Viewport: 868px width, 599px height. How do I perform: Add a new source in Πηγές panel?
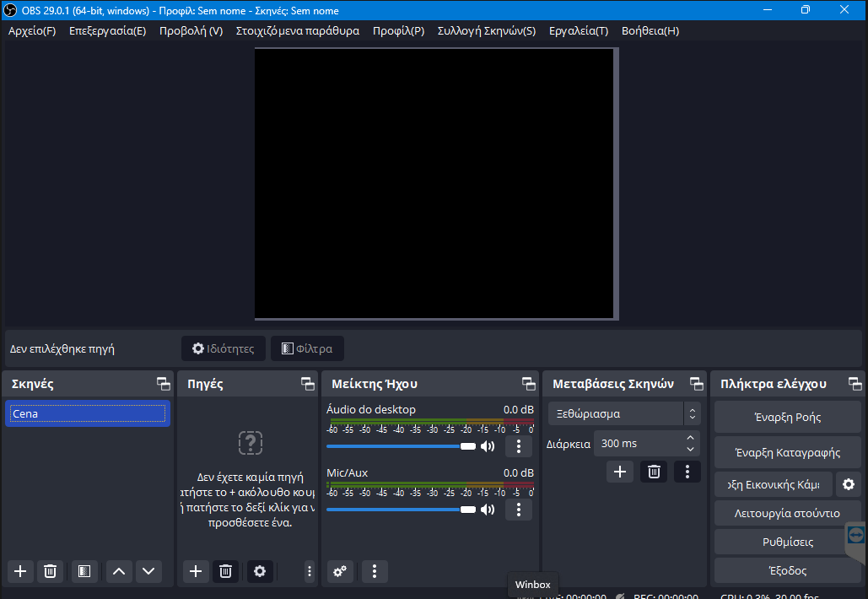[196, 571]
